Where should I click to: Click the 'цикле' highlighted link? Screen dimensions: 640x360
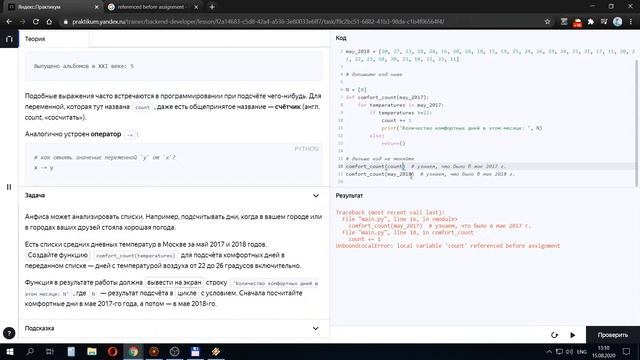click(187, 293)
